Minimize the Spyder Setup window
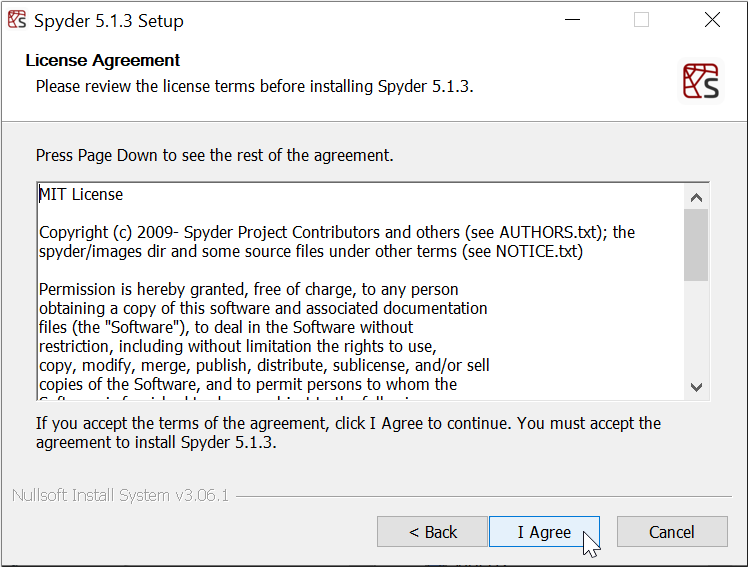The image size is (748, 567). tap(571, 20)
